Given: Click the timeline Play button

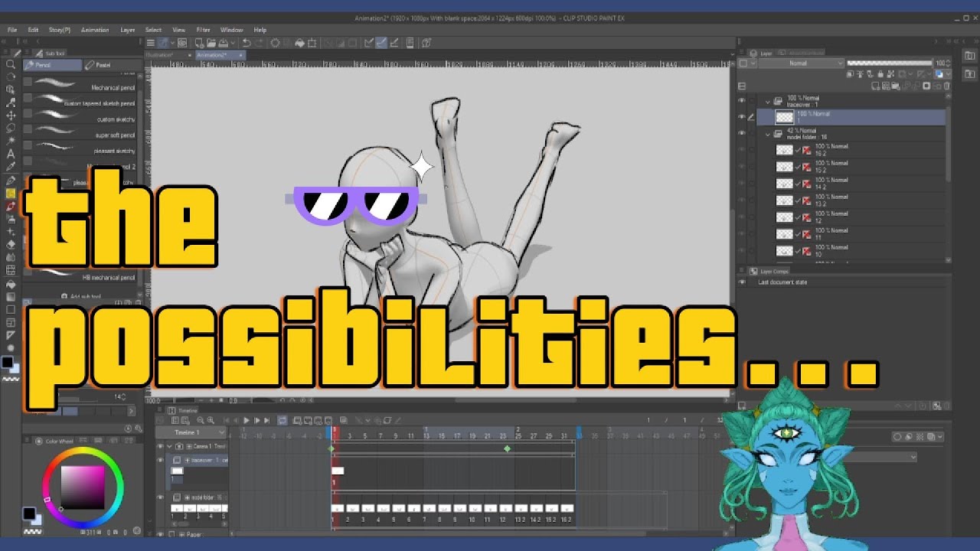Looking at the screenshot, I should (x=247, y=420).
